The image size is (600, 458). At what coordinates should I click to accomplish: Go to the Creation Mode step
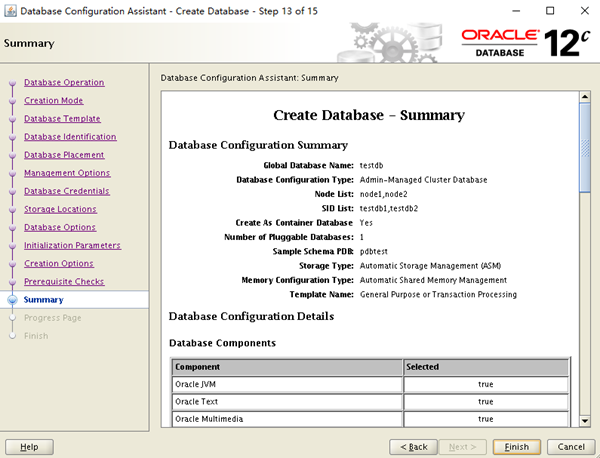click(54, 100)
